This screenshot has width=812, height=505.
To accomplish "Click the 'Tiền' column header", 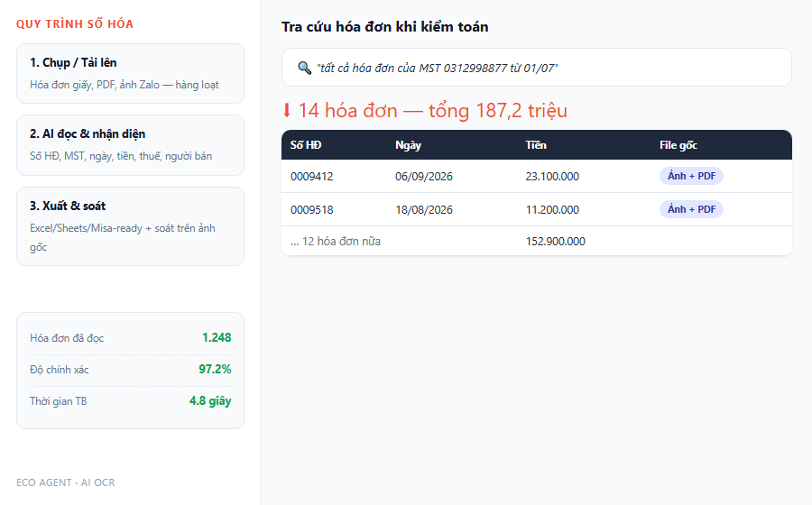I will tap(536, 145).
